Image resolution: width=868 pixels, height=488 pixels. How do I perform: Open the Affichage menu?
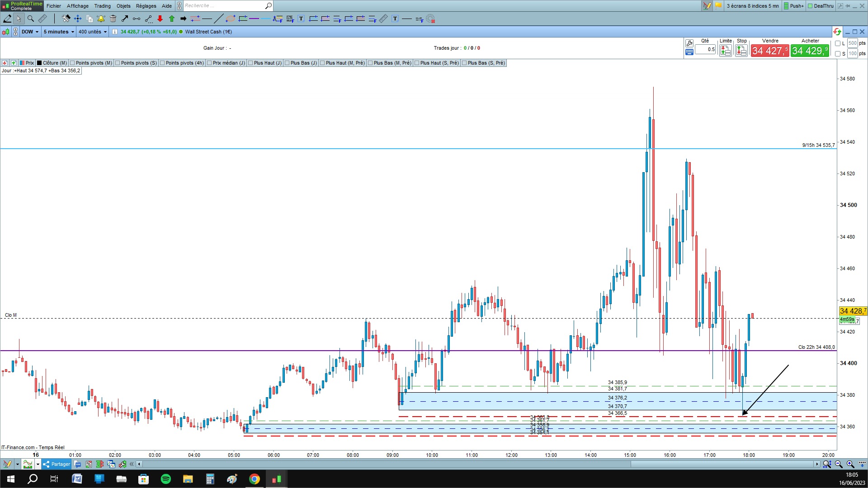point(78,6)
